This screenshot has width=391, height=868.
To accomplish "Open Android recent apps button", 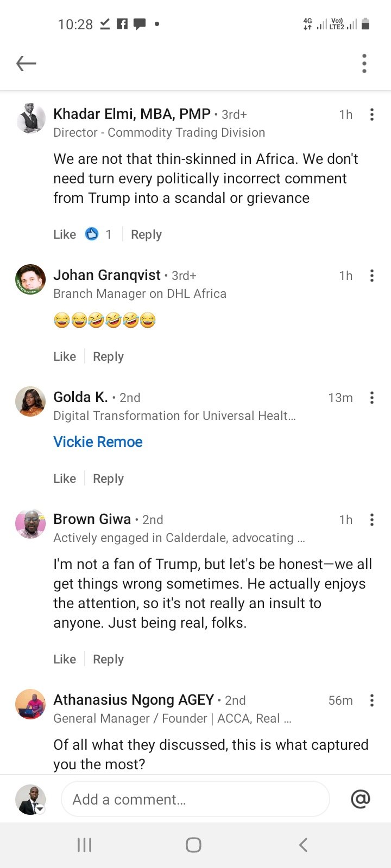I will click(x=84, y=845).
